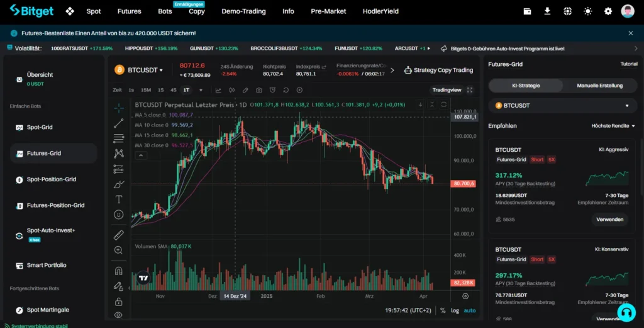Expand the volatility ticker play arrow
644x328 pixels.
pos(429,48)
